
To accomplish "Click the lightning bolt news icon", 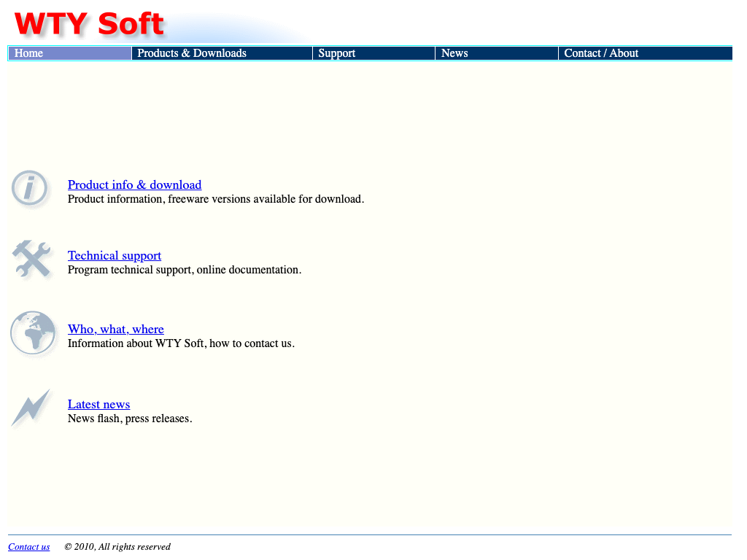I will pos(31,408).
